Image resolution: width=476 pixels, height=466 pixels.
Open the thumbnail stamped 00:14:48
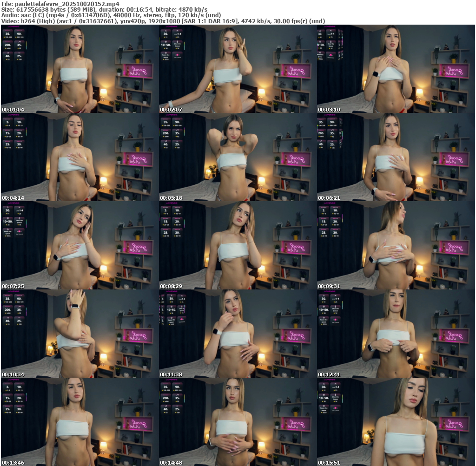click(238, 422)
